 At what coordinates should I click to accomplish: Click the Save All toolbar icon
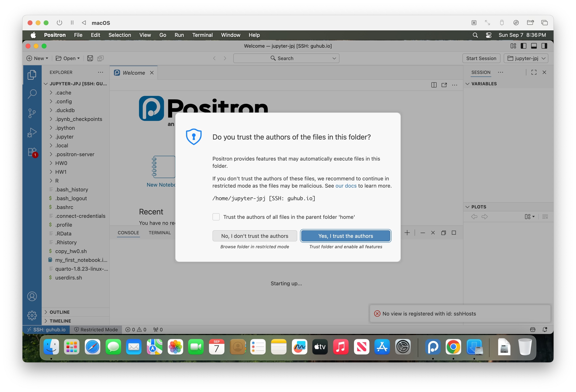pos(100,58)
